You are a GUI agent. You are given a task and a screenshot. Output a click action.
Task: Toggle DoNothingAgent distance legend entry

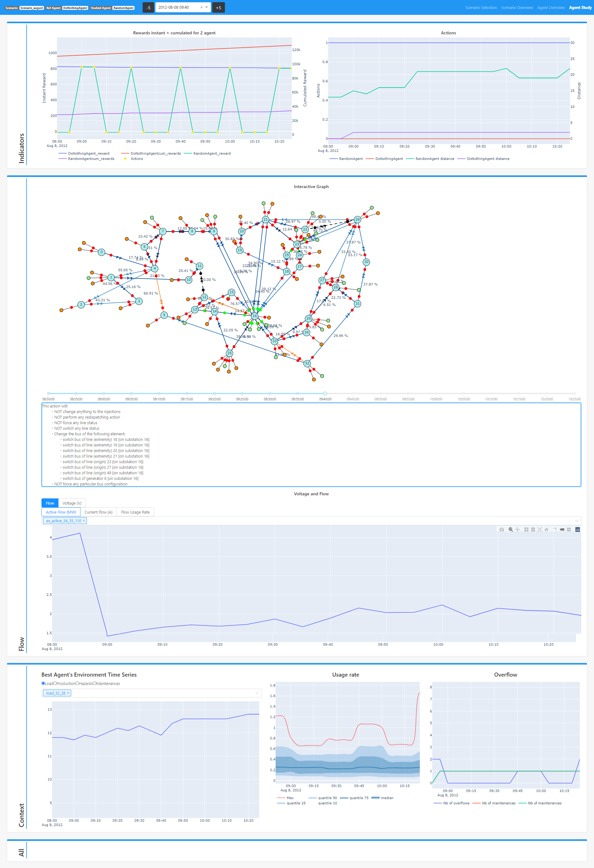(x=484, y=159)
